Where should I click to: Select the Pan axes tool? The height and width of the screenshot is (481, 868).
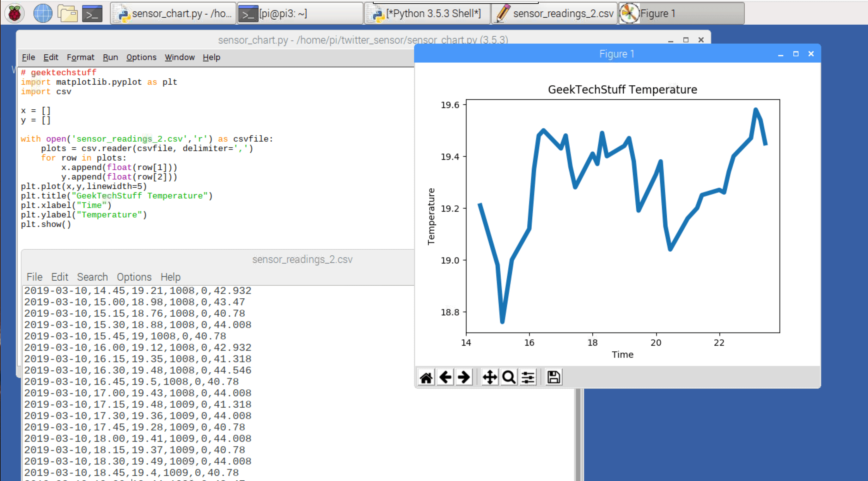(490, 377)
